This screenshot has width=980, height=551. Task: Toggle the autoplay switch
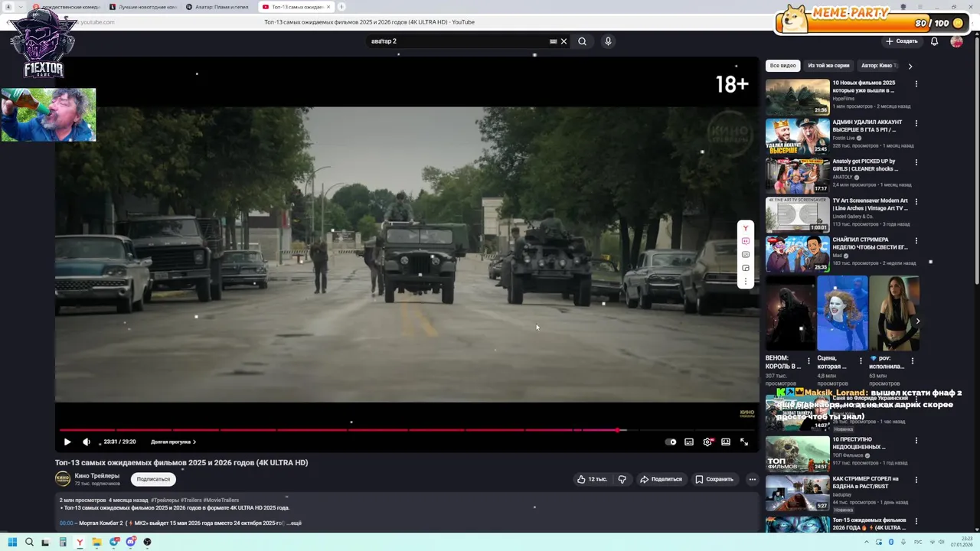click(x=671, y=442)
